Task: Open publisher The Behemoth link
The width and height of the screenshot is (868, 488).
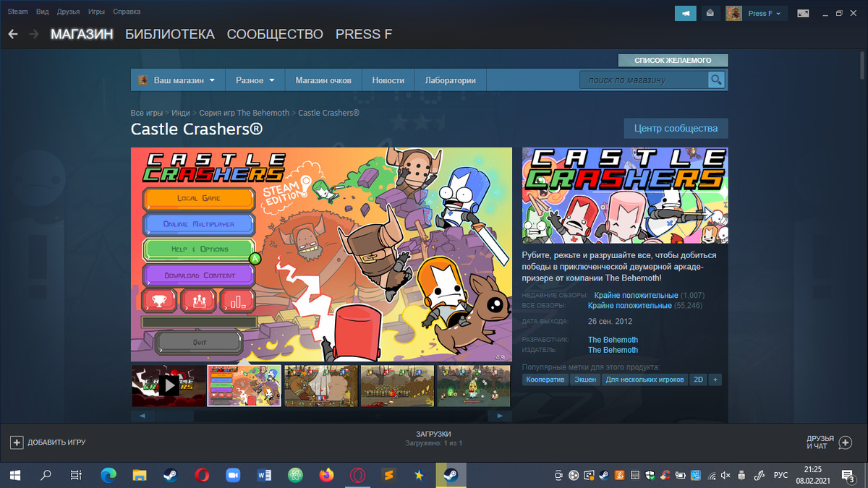Action: pos(613,350)
